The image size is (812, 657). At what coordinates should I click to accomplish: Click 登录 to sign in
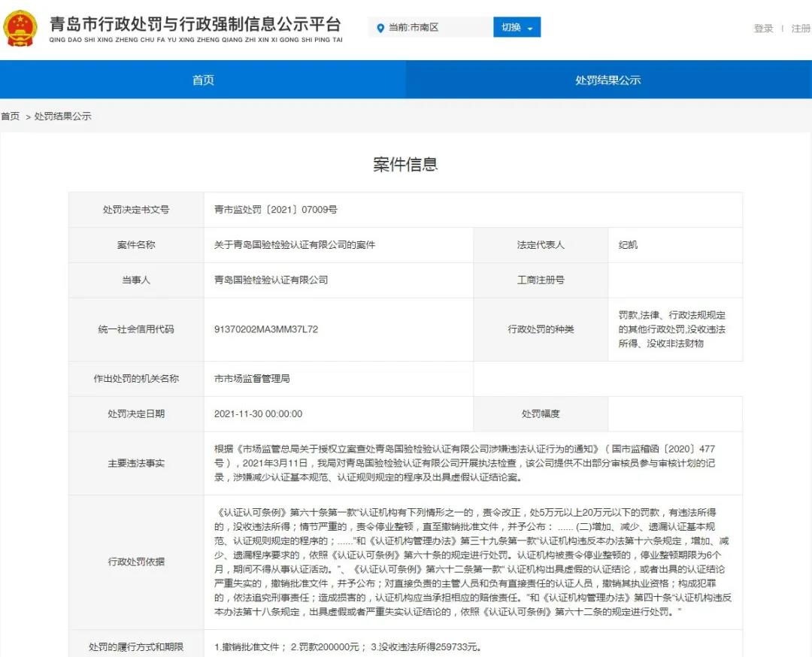pyautogui.click(x=762, y=29)
